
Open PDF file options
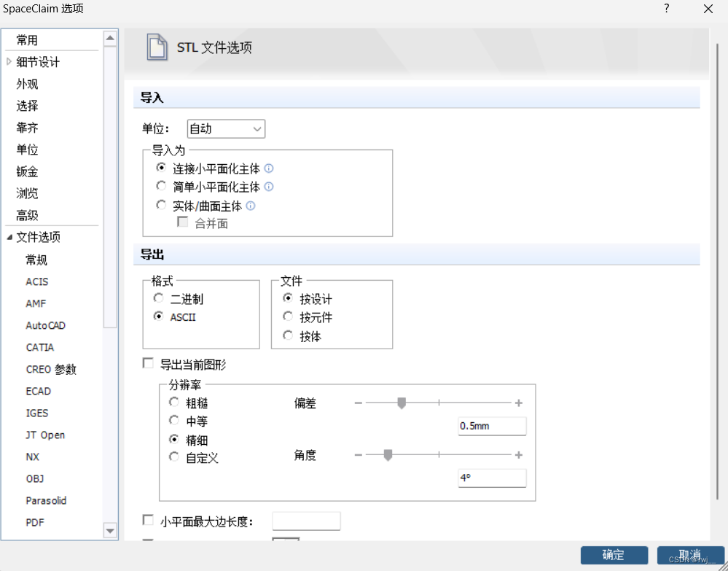coord(35,522)
